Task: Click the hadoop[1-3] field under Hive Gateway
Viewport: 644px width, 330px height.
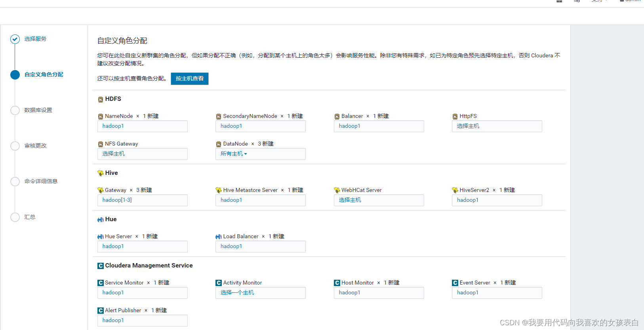Action: (x=143, y=200)
